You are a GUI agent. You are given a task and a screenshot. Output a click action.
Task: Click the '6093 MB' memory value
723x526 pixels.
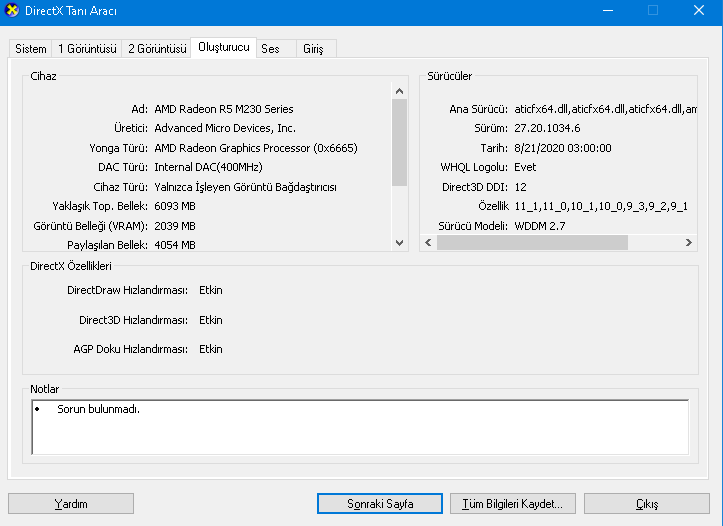click(175, 206)
